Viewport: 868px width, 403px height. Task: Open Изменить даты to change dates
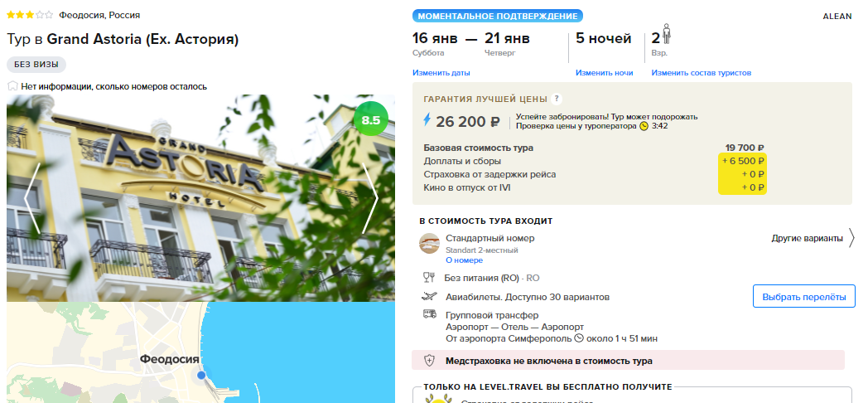click(x=441, y=73)
